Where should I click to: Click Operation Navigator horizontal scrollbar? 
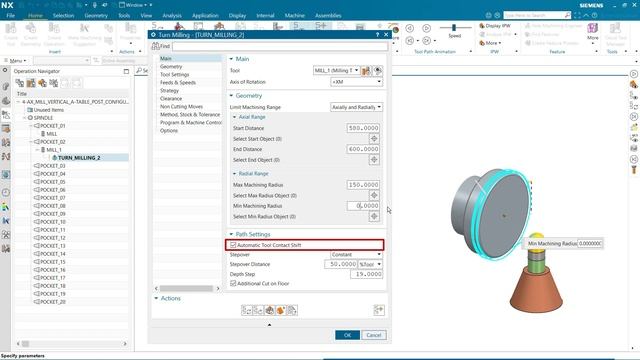click(x=25, y=344)
